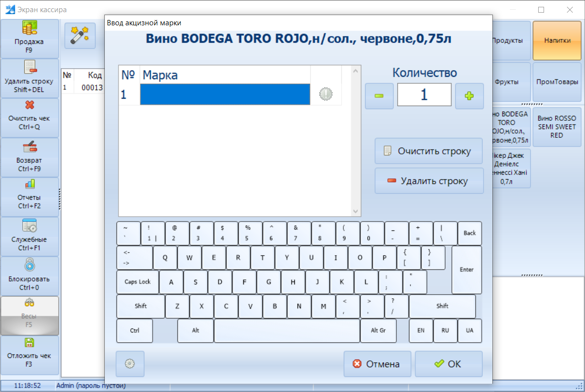
Task: Click the M key on keyboard
Action: pos(323,306)
